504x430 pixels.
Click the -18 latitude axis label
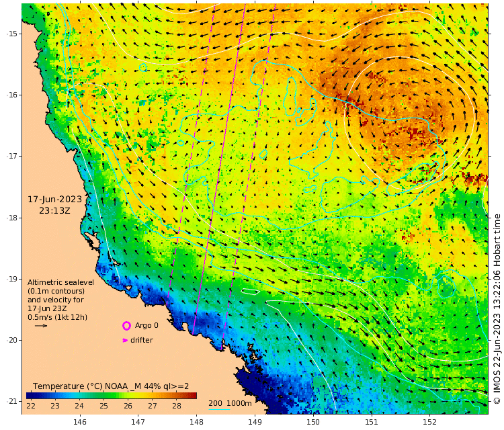coord(12,218)
